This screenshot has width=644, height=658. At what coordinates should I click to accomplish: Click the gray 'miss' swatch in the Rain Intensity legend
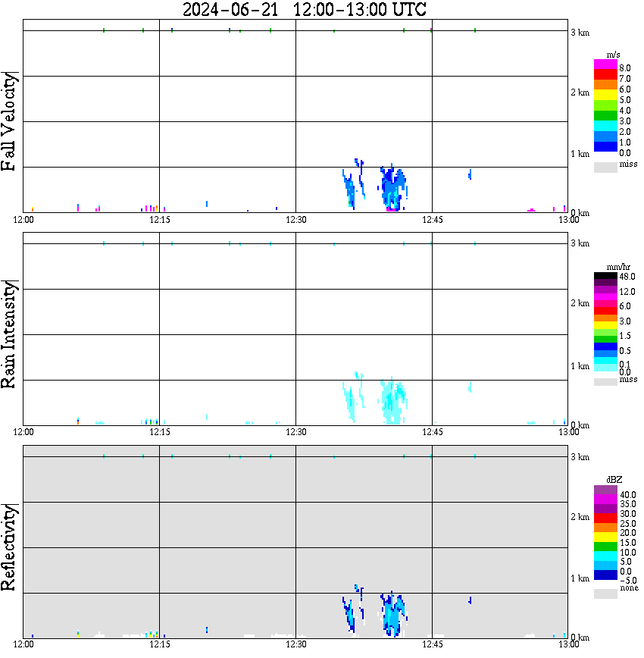(x=605, y=381)
